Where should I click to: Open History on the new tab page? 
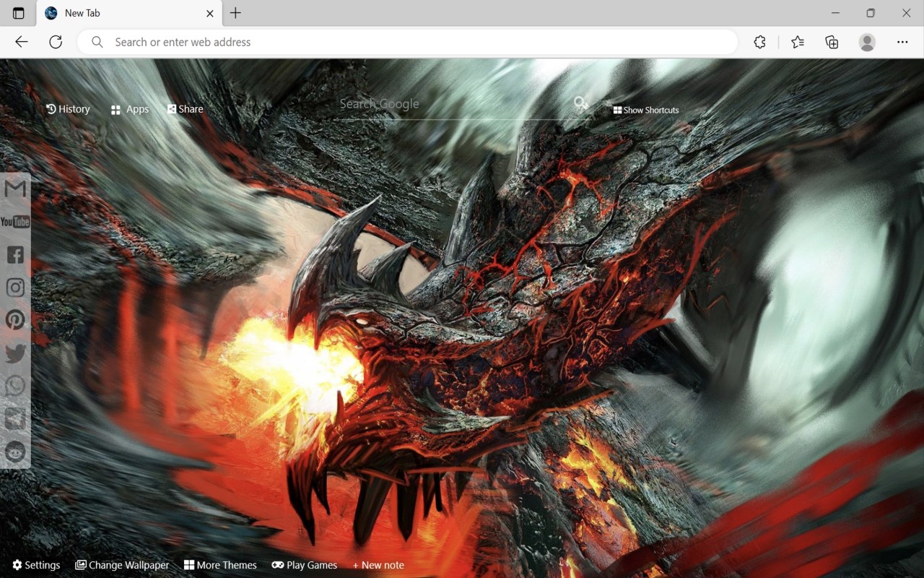pos(68,109)
